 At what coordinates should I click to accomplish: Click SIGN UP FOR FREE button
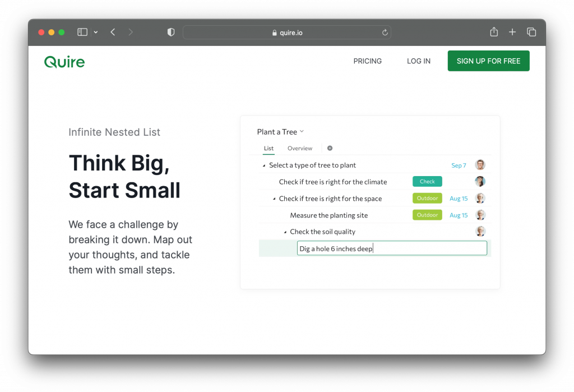(488, 61)
